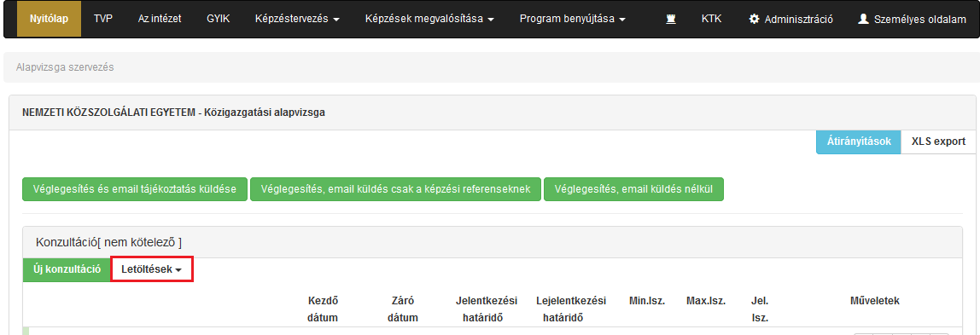
Task: Click Véglegesítés, email küldés nélkül button
Action: tap(633, 189)
